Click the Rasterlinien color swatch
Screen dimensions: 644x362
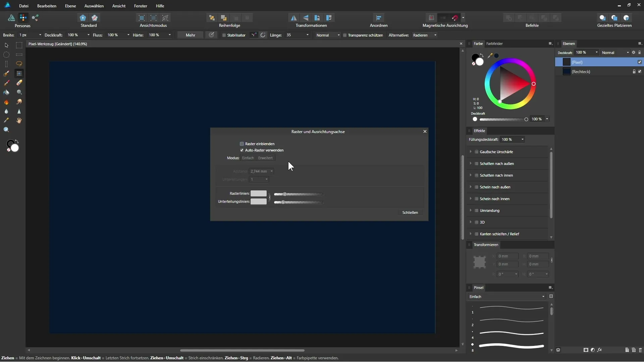pyautogui.click(x=259, y=193)
